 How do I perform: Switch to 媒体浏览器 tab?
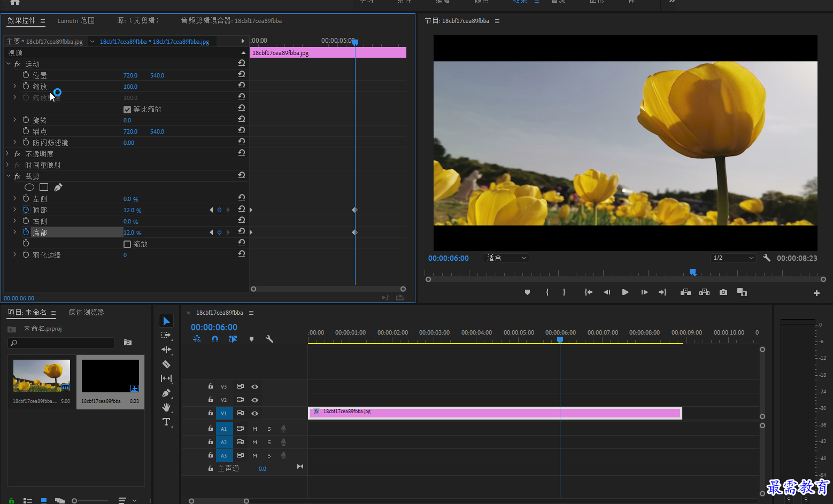86,312
